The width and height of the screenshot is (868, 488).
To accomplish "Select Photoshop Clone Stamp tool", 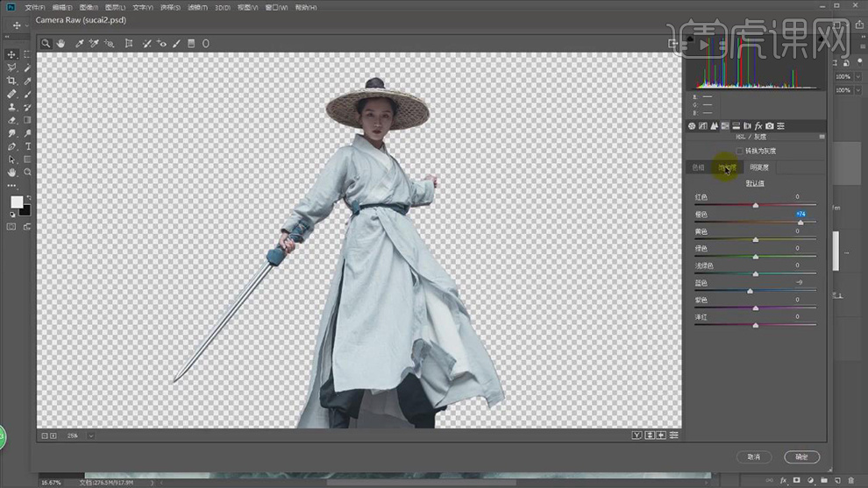I will click(11, 107).
